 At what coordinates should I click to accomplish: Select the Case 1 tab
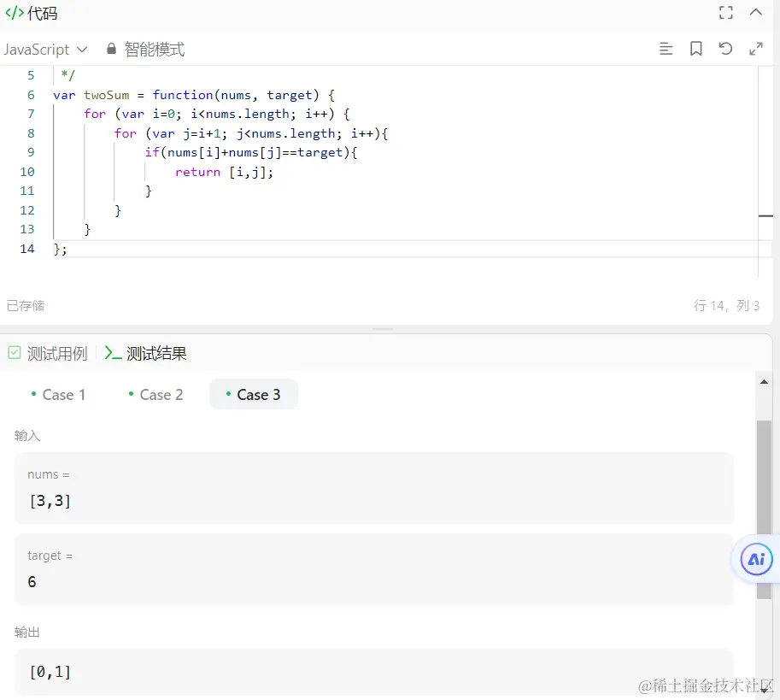tap(58, 395)
